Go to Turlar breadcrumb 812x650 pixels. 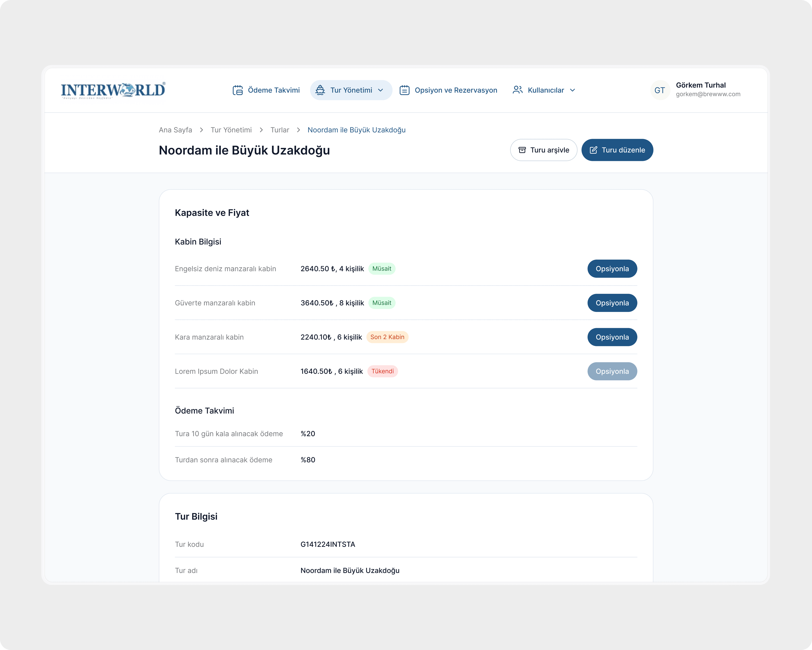[x=280, y=130]
